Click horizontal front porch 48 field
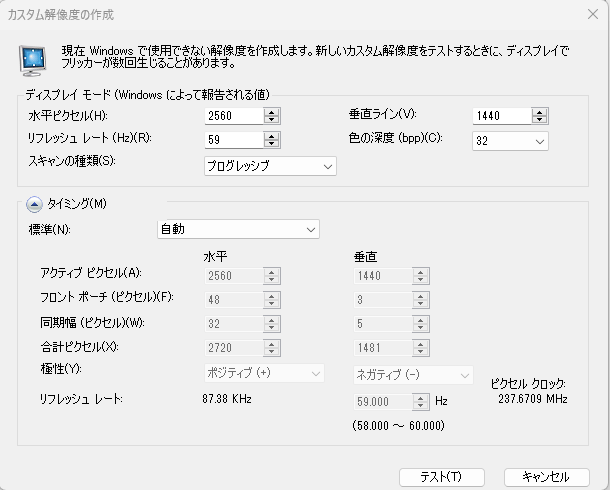This screenshot has width=610, height=490. tap(234, 300)
